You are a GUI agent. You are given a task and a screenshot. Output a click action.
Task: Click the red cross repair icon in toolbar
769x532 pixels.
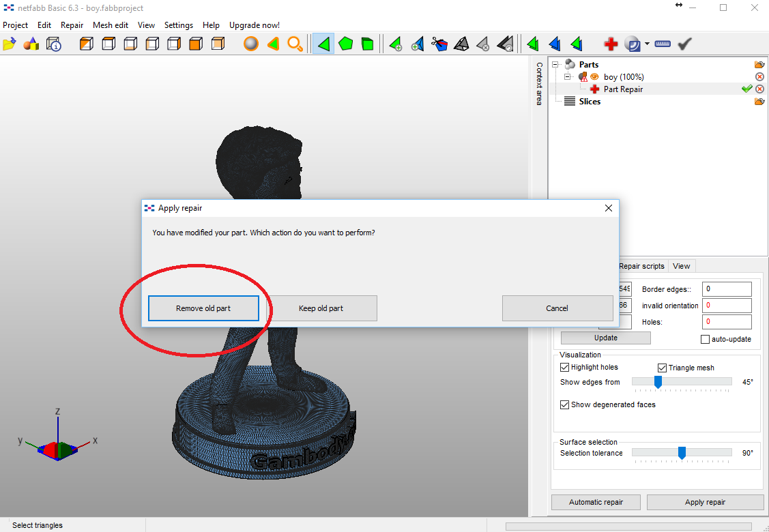tap(611, 44)
